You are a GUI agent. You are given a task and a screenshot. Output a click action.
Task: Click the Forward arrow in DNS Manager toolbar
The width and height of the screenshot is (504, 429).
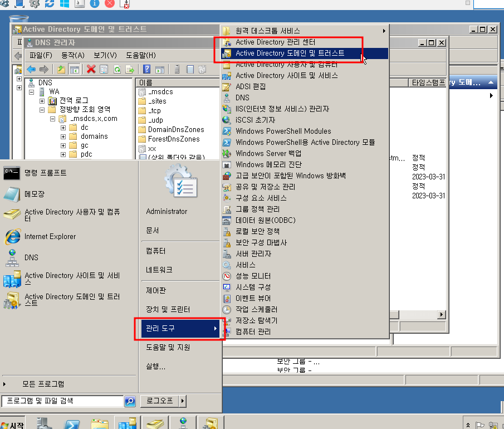[x=43, y=69]
